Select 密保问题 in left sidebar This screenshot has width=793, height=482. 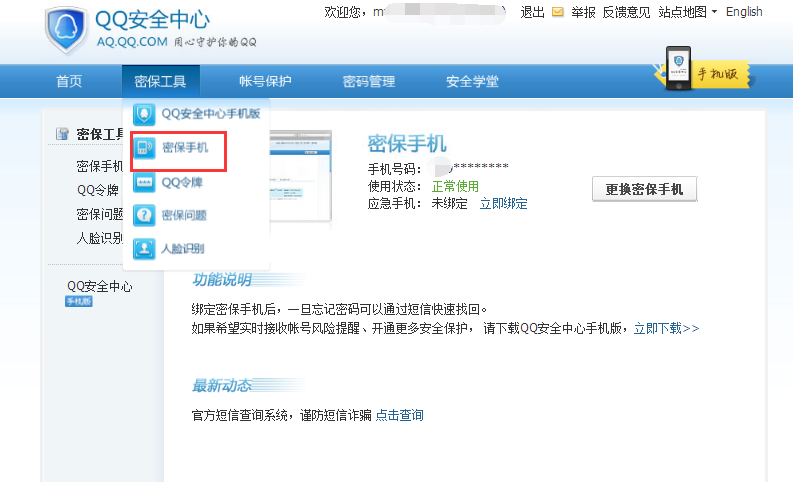[99, 214]
